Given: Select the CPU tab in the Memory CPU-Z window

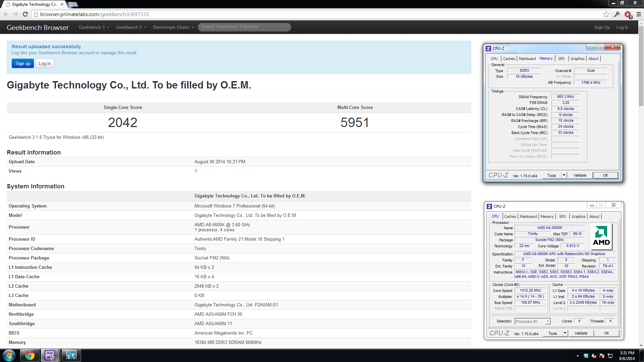Looking at the screenshot, I should [x=494, y=59].
